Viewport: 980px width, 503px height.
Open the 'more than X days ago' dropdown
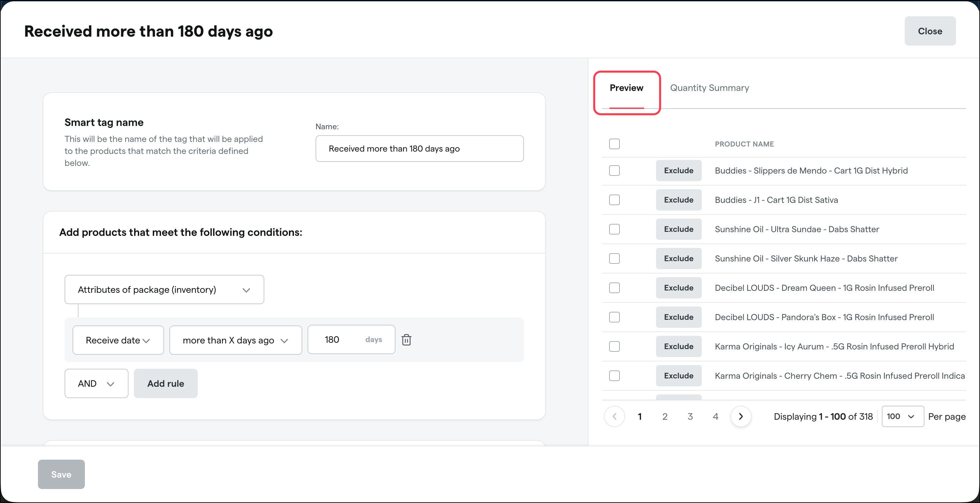(235, 340)
